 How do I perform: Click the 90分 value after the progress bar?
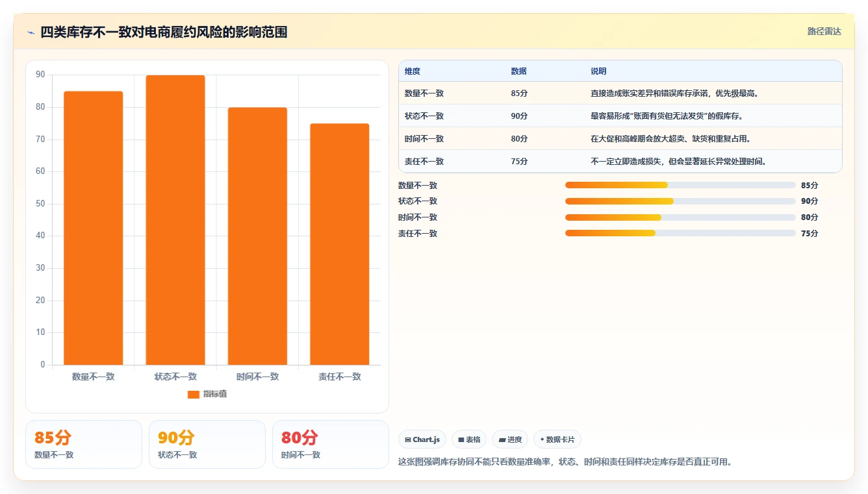810,201
